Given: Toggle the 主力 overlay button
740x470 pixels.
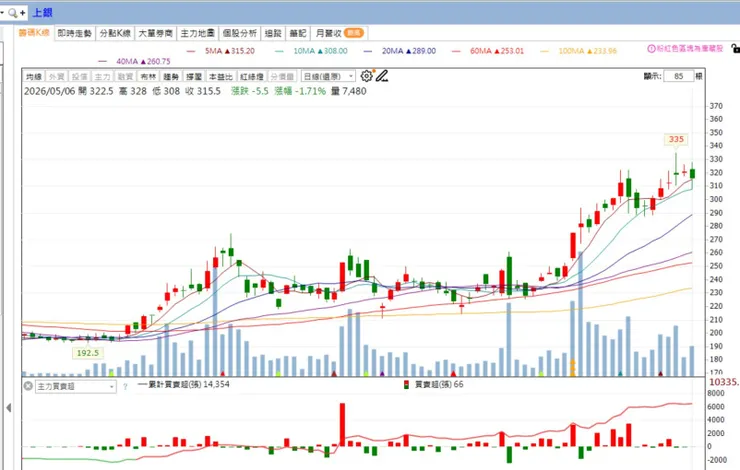Looking at the screenshot, I should click(102, 76).
